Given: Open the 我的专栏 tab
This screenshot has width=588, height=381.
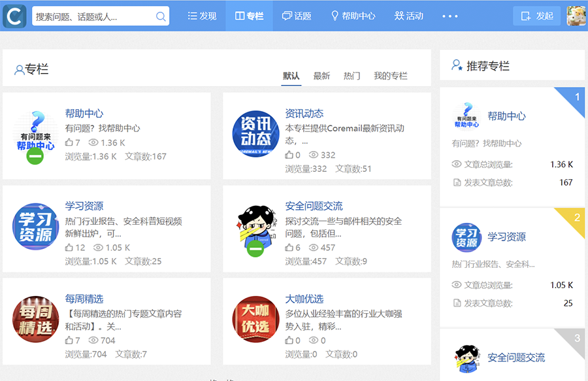Looking at the screenshot, I should pyautogui.click(x=390, y=76).
